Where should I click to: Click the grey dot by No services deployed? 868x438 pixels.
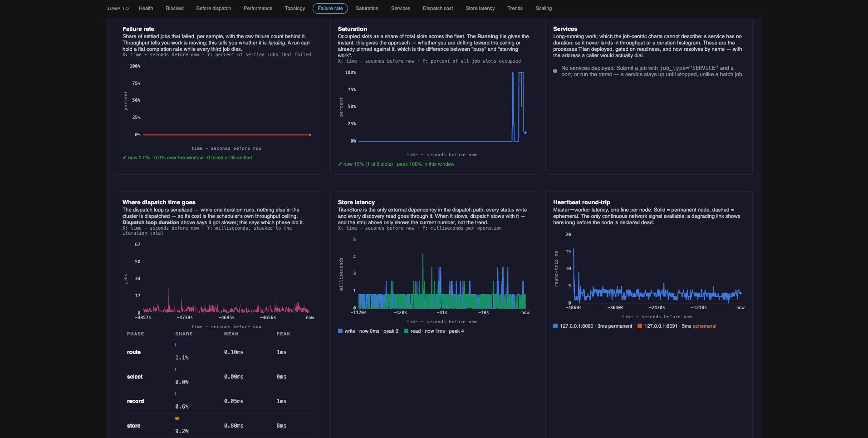pos(555,71)
